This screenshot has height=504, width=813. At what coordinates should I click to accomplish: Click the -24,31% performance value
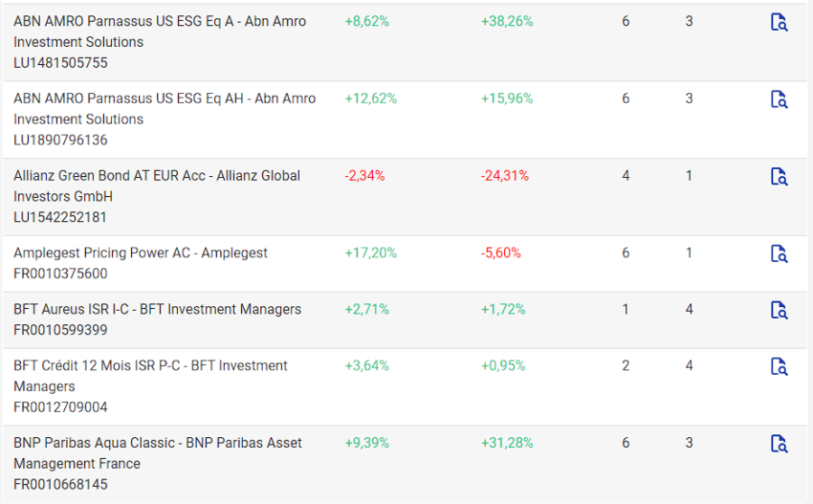[x=504, y=176]
